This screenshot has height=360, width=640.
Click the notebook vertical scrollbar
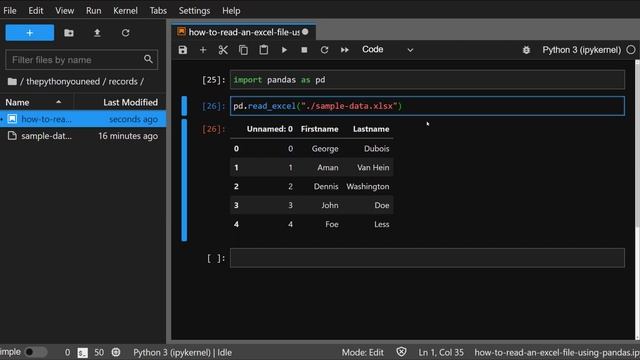[637, 200]
